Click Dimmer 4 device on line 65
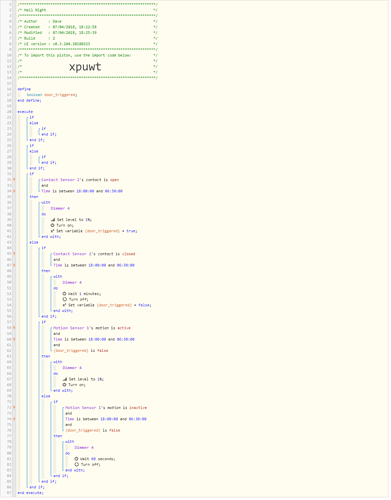This screenshot has height=500, width=391. 72,368
